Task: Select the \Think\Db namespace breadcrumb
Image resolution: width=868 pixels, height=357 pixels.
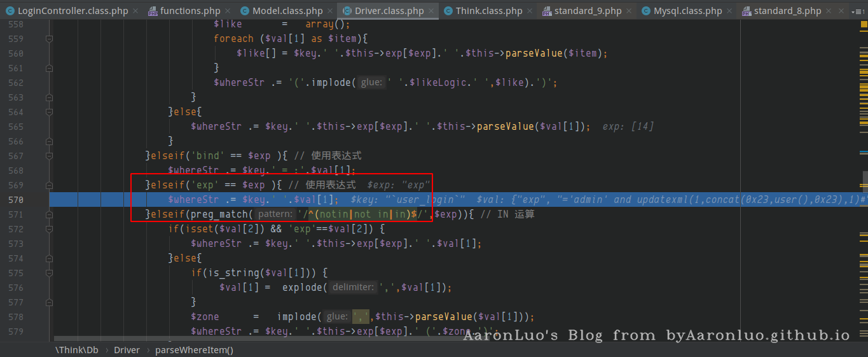Action: click(x=76, y=349)
